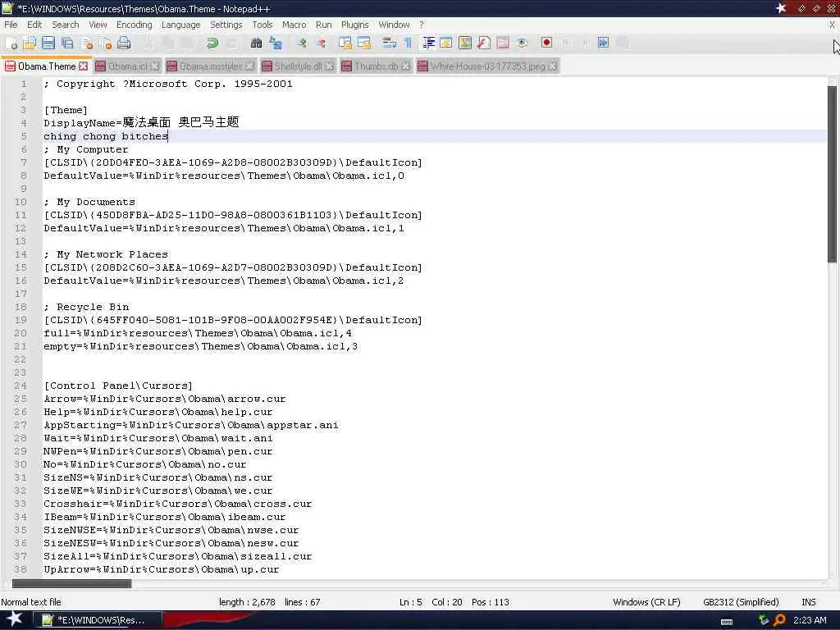
Task: Open Folder as Workspace icon
Action: coord(503,43)
